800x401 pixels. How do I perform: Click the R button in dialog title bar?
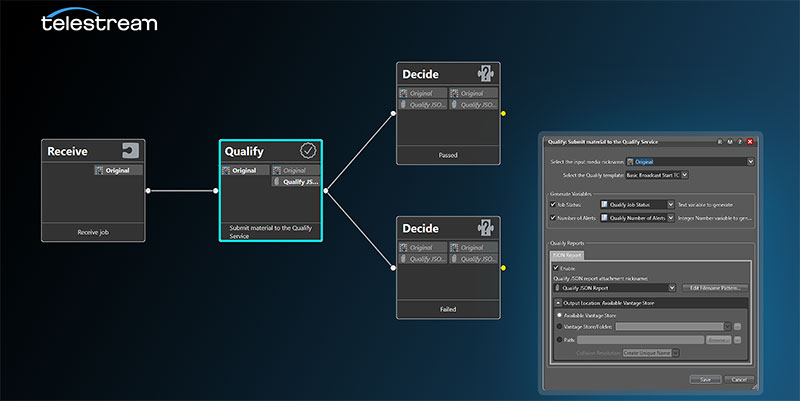point(719,142)
